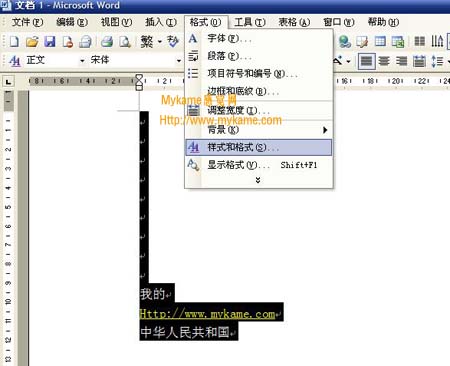Open Print Preview magnifier icon

tap(125, 42)
